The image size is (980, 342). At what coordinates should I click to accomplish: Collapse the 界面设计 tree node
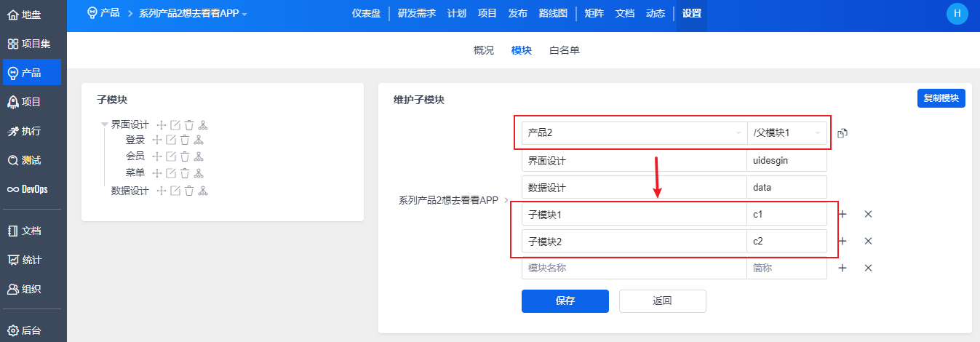click(105, 125)
